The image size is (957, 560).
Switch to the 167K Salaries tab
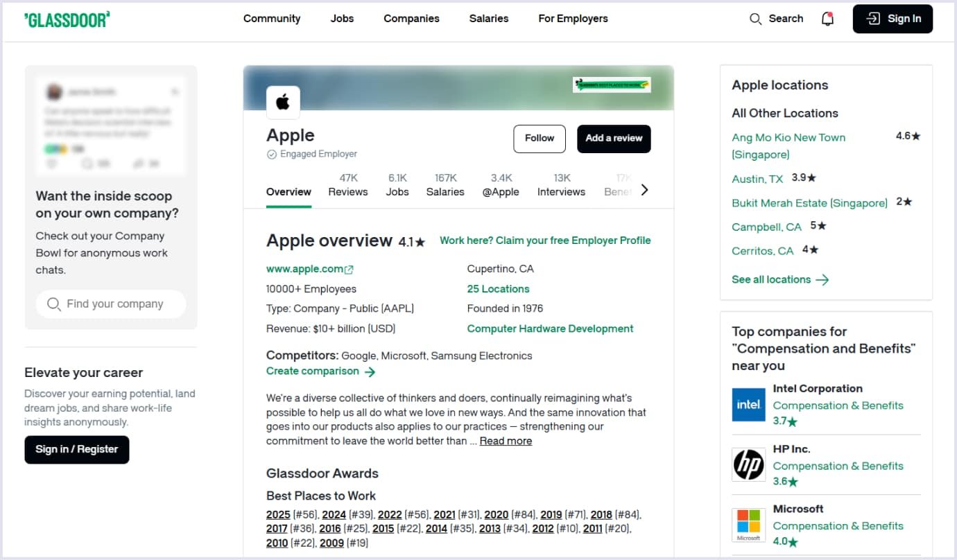[445, 185]
